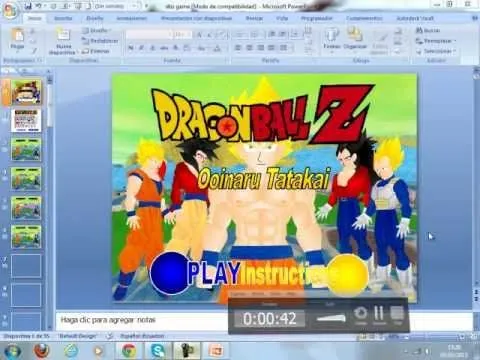Open the font size combo box
This screenshot has width=480, height=360.
[183, 34]
